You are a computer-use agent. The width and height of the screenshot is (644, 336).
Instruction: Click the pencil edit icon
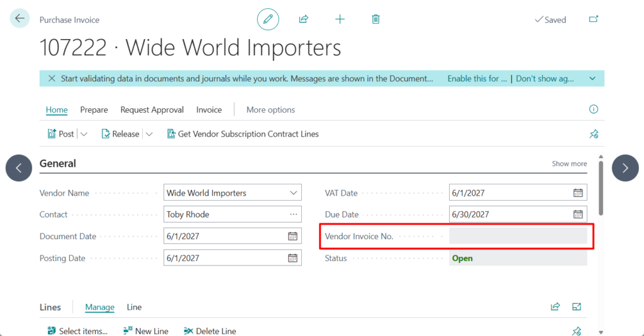point(268,20)
